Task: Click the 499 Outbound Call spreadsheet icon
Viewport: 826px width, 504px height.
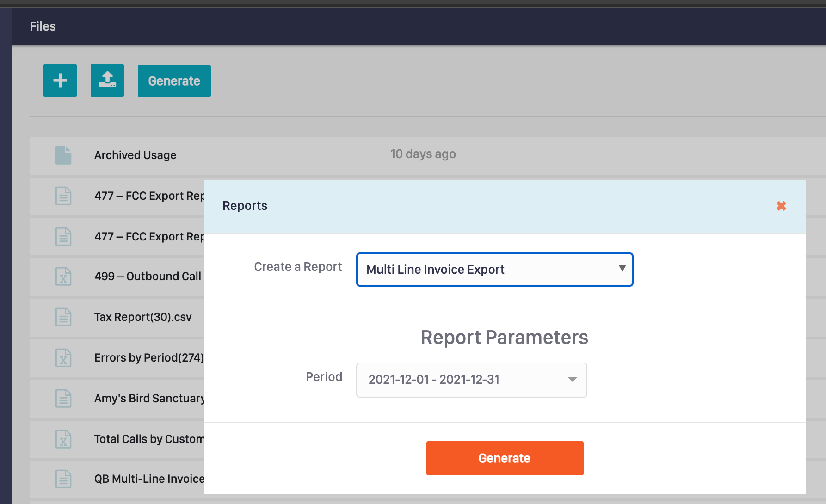Action: [x=64, y=277]
